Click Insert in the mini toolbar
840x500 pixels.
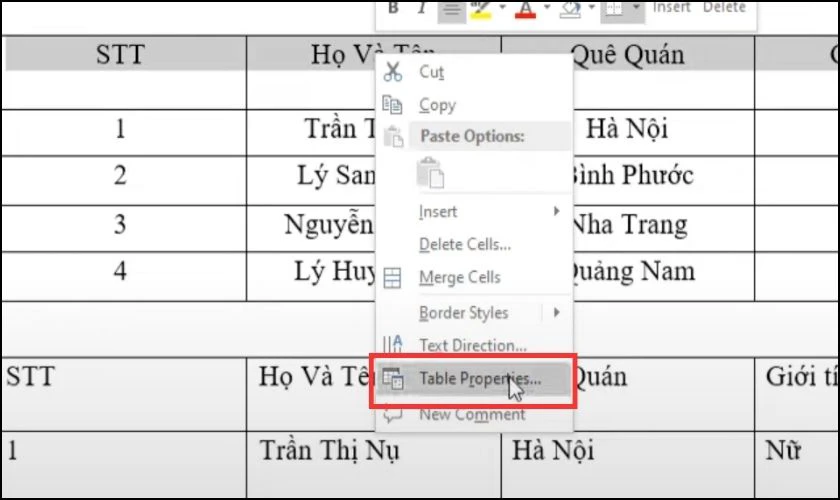pos(672,8)
